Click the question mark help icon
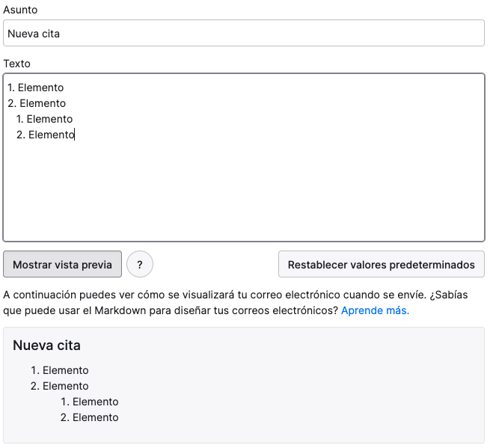The width and height of the screenshot is (490, 448). [140, 264]
